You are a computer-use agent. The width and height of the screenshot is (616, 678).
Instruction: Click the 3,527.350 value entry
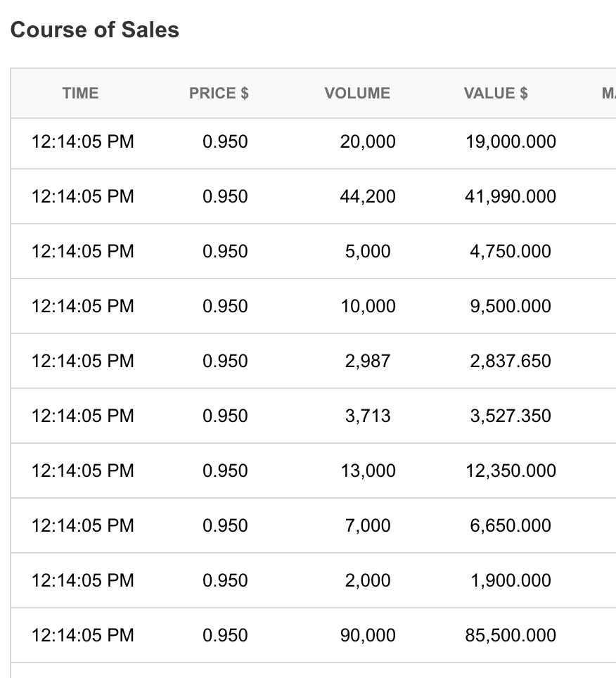(x=511, y=416)
